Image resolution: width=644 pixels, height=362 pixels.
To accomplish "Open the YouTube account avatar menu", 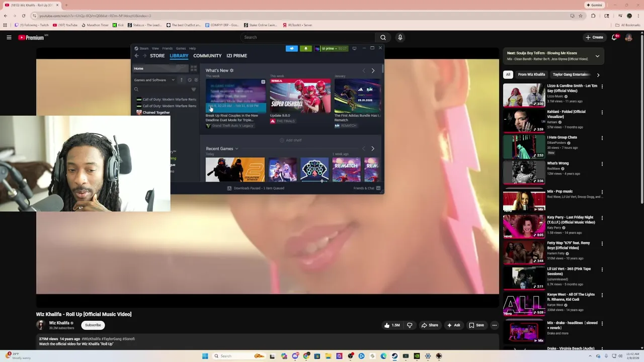I will click(x=629, y=37).
